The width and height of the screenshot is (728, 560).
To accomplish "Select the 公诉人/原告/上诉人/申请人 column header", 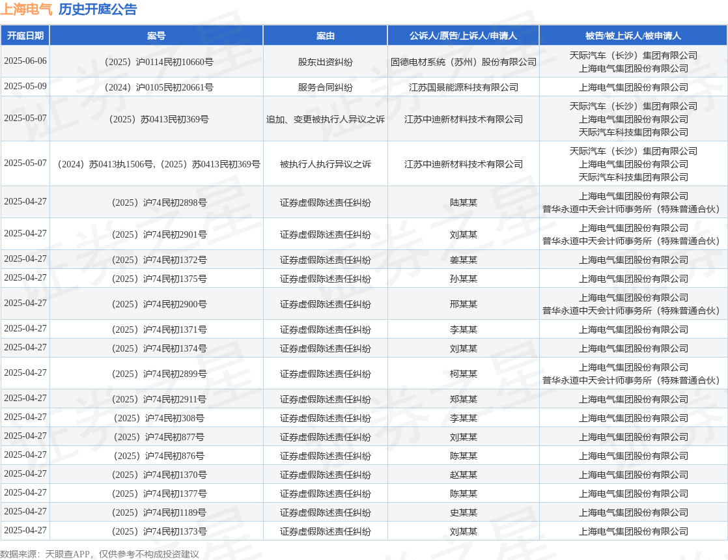I will click(x=464, y=36).
